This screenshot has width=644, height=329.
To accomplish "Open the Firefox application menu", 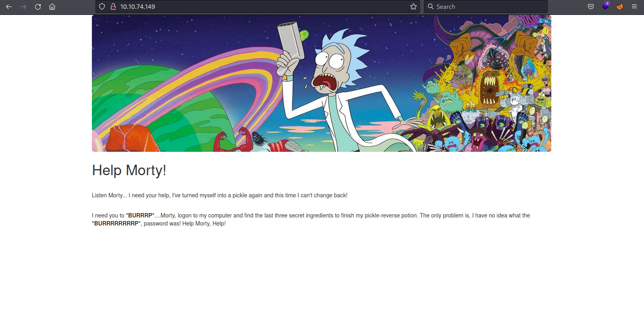I will (634, 6).
